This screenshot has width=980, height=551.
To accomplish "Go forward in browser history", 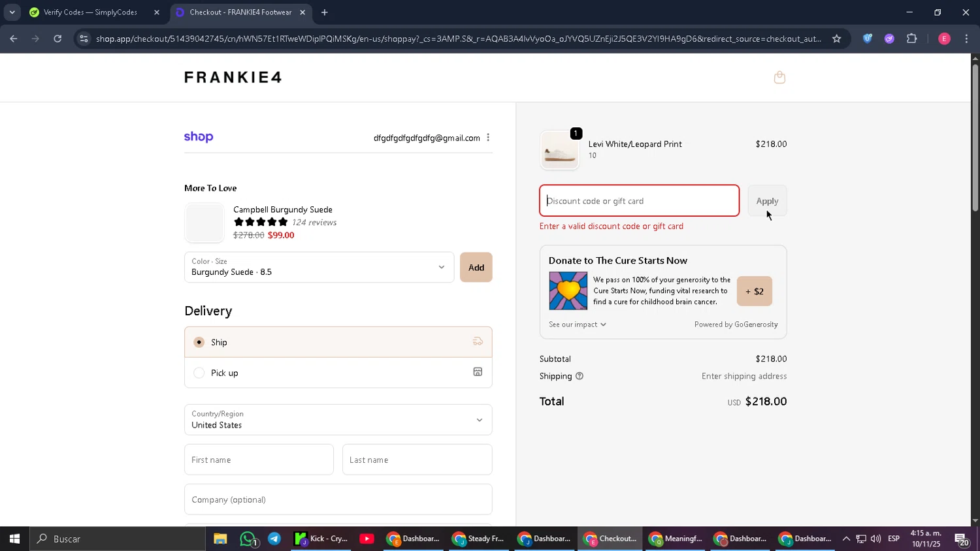I will tap(36, 39).
